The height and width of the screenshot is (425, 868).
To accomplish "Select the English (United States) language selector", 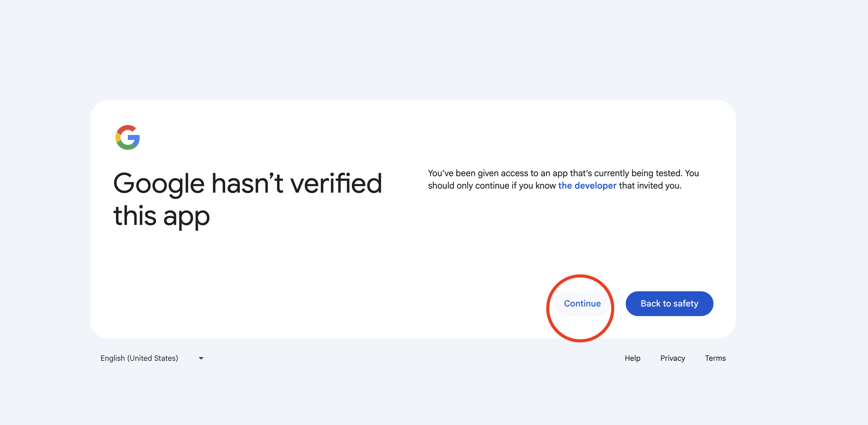I will (x=152, y=358).
